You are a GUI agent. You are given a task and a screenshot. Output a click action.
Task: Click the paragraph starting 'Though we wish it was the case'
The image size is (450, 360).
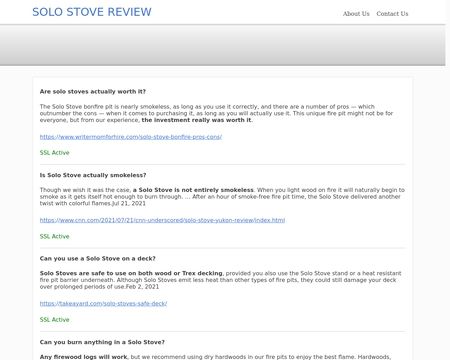[222, 197]
